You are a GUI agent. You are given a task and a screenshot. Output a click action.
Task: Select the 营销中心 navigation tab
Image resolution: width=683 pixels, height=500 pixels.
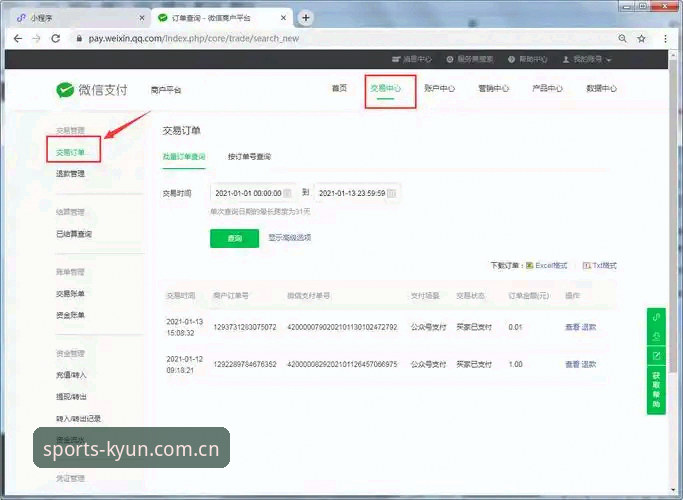[x=494, y=88]
